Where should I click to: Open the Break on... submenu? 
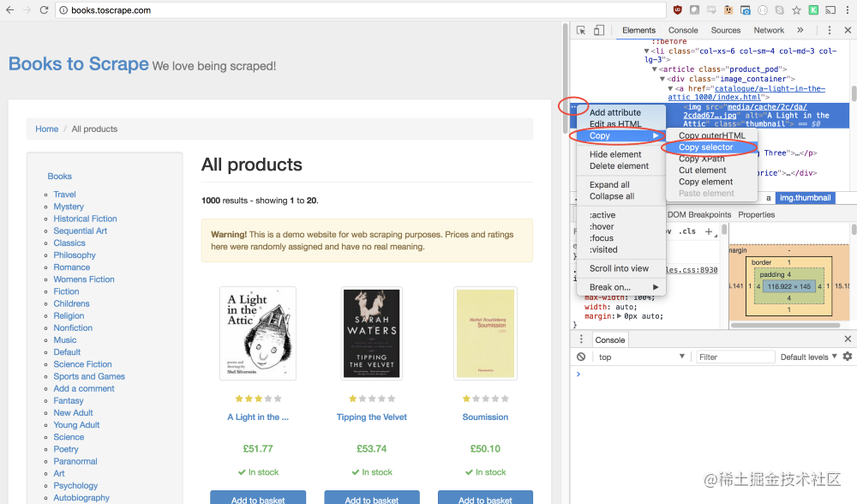click(620, 287)
